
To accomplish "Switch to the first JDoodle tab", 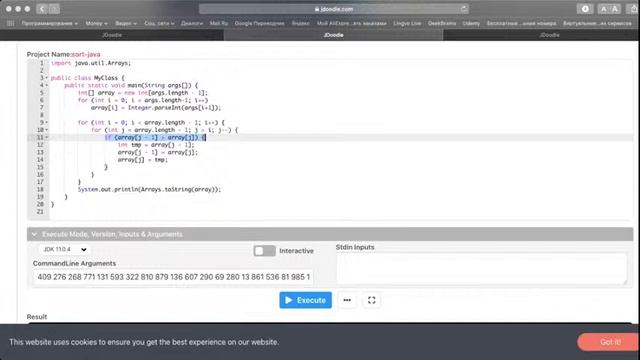I will pyautogui.click(x=112, y=35).
